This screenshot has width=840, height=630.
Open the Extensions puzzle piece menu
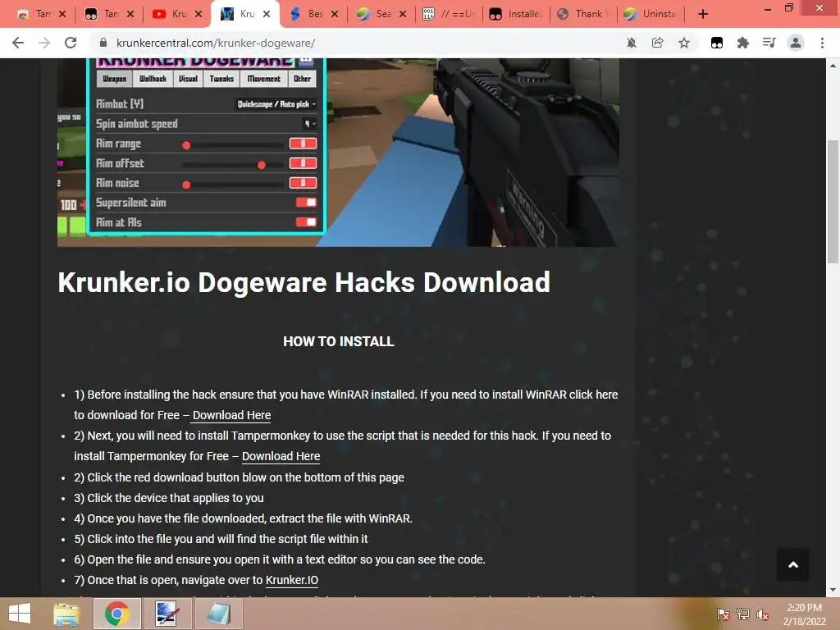pos(743,43)
